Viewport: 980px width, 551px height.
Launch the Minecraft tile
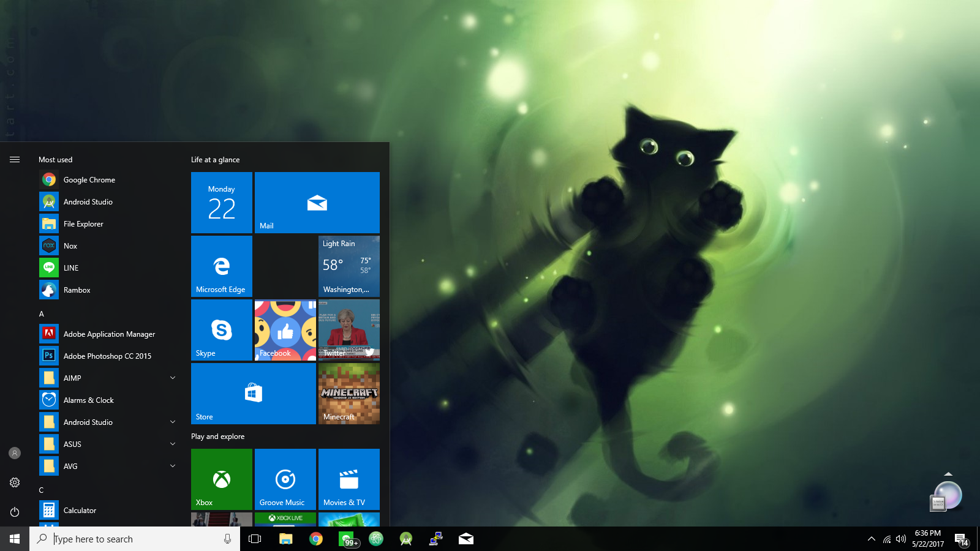(349, 394)
